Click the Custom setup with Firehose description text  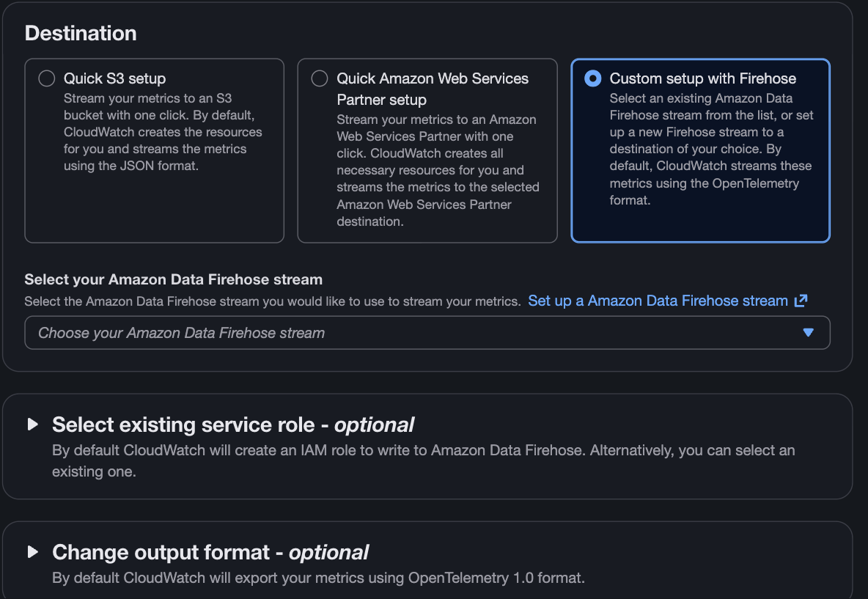pyautogui.click(x=711, y=150)
